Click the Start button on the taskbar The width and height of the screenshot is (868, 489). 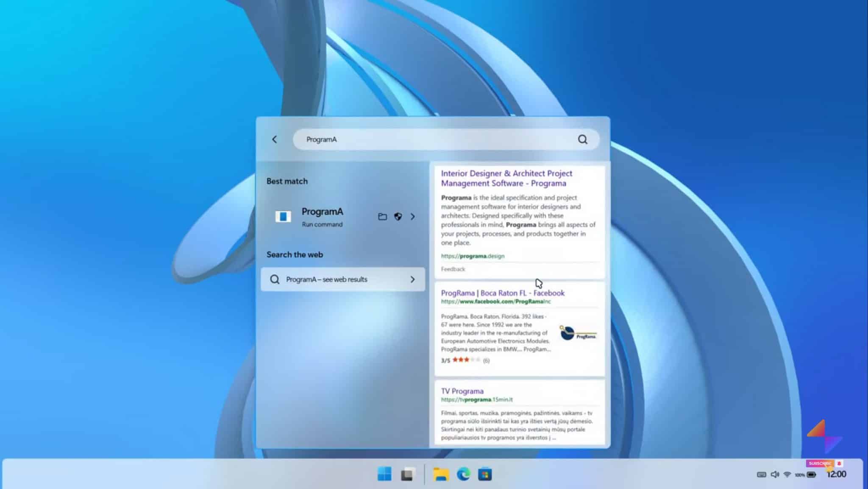point(385,474)
